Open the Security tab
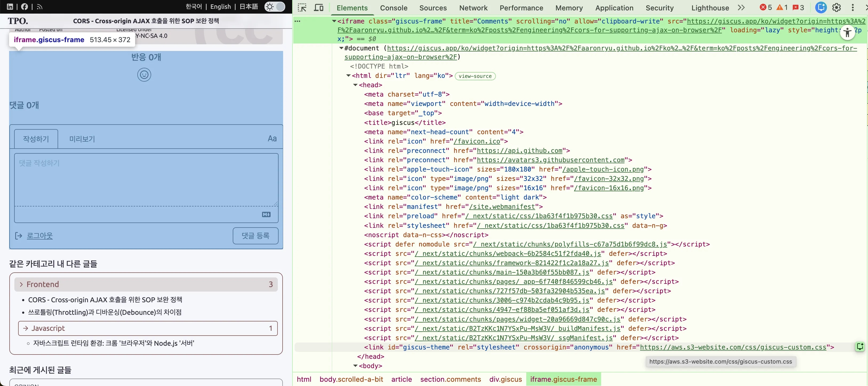The image size is (868, 386). [x=660, y=8]
